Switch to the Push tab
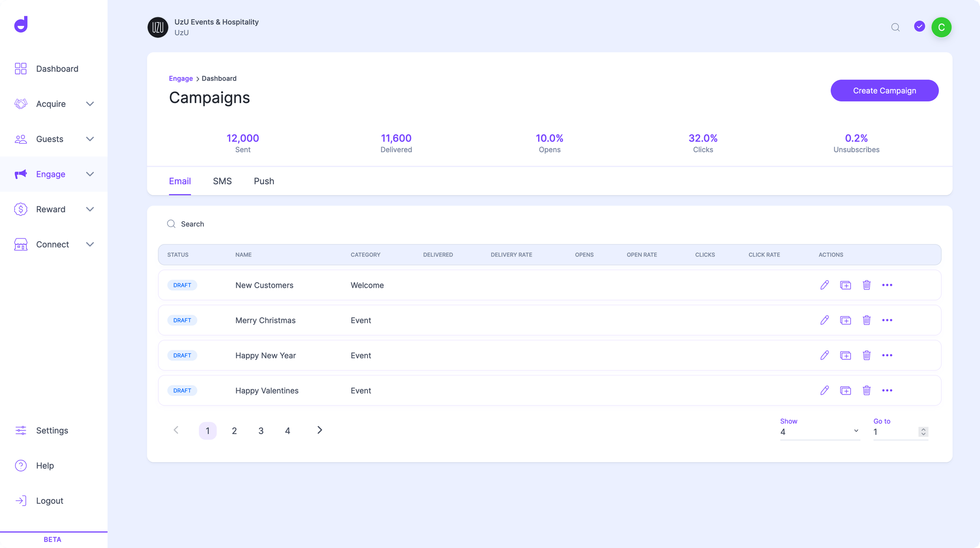This screenshot has width=980, height=548. click(x=264, y=181)
